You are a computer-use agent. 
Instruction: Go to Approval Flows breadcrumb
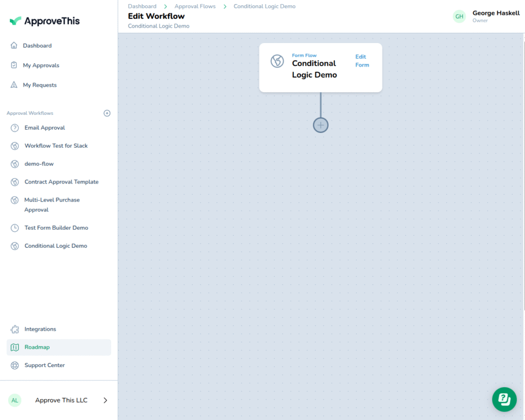(x=195, y=6)
